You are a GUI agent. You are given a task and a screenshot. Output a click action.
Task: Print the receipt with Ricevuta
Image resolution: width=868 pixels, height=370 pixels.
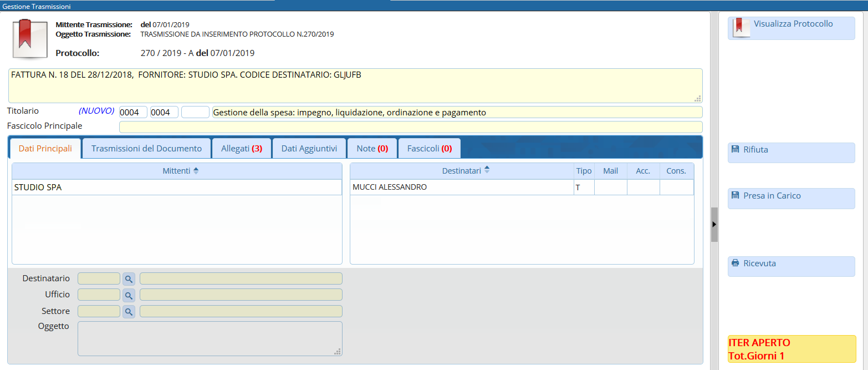pyautogui.click(x=791, y=266)
